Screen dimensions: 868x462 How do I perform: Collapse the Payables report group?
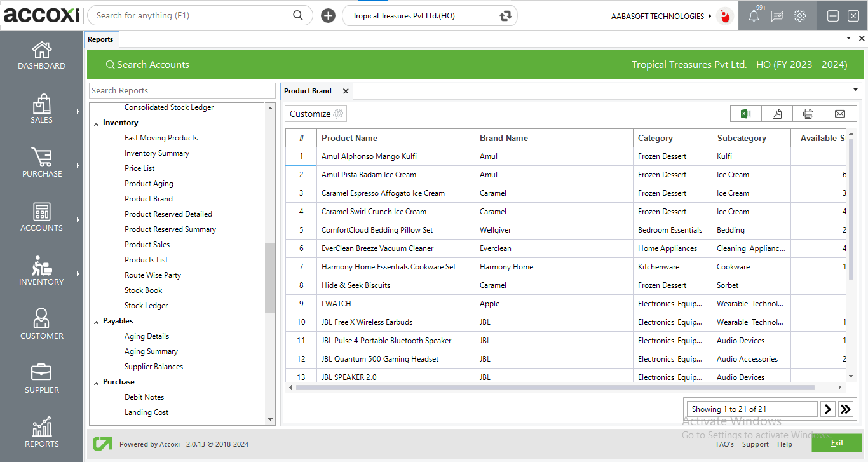(97, 322)
